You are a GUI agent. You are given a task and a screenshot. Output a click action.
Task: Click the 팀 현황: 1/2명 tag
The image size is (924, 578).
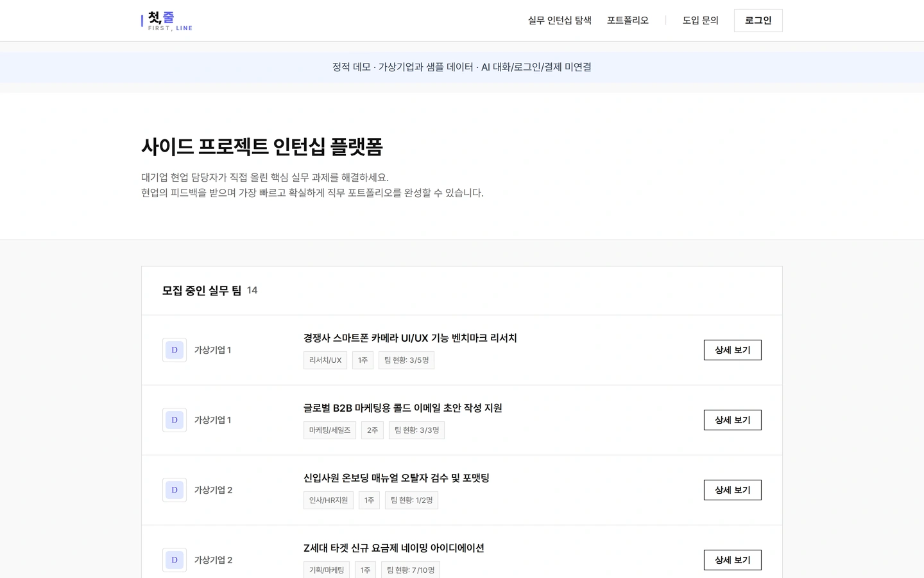click(411, 500)
